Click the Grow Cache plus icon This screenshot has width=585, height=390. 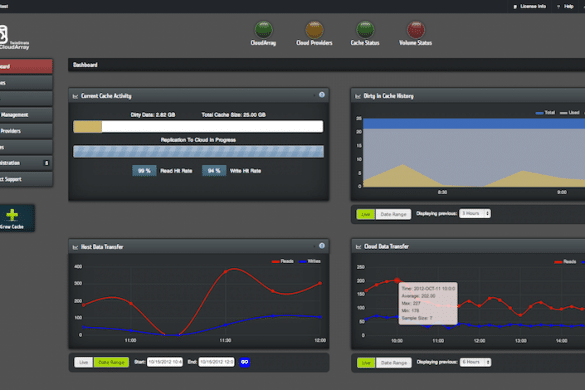pyautogui.click(x=12, y=215)
